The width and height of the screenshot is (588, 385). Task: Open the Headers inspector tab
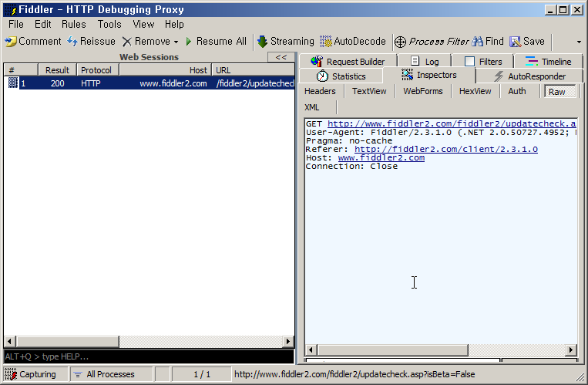320,91
